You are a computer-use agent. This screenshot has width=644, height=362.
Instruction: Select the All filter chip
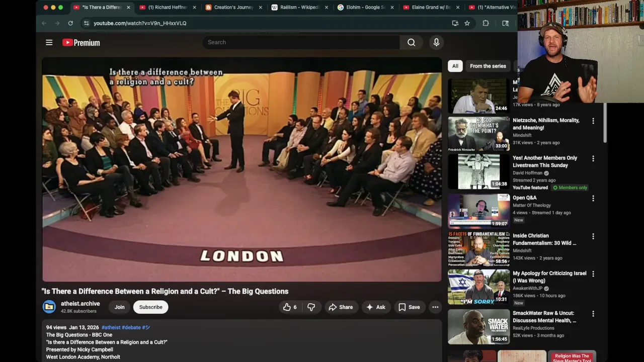pyautogui.click(x=455, y=66)
